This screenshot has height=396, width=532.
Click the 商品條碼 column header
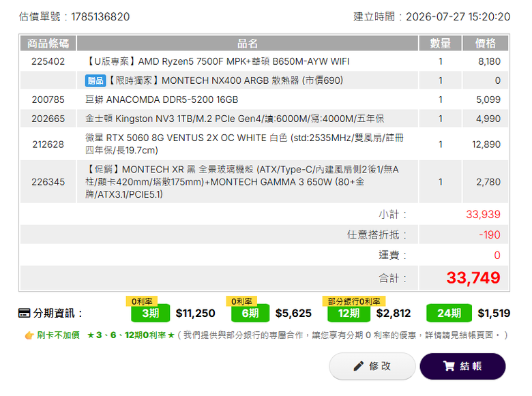coord(48,44)
